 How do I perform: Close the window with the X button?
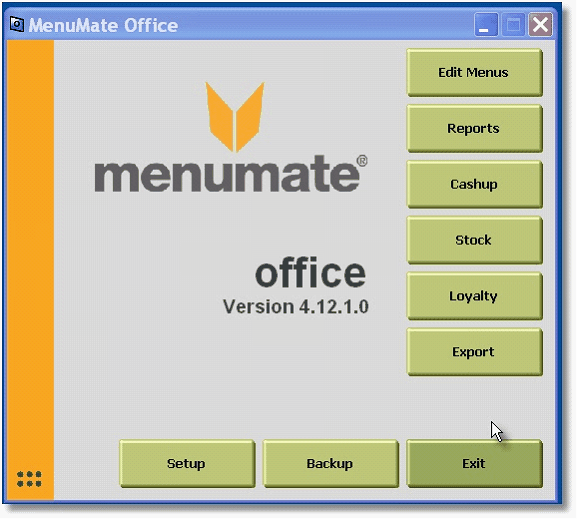click(540, 25)
